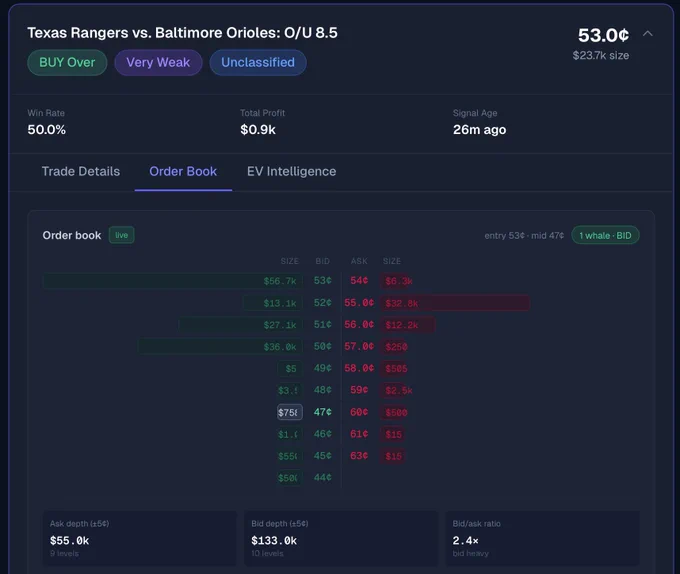The image size is (680, 574).
Task: Click the 57.0¢ ask price
Action: [359, 346]
